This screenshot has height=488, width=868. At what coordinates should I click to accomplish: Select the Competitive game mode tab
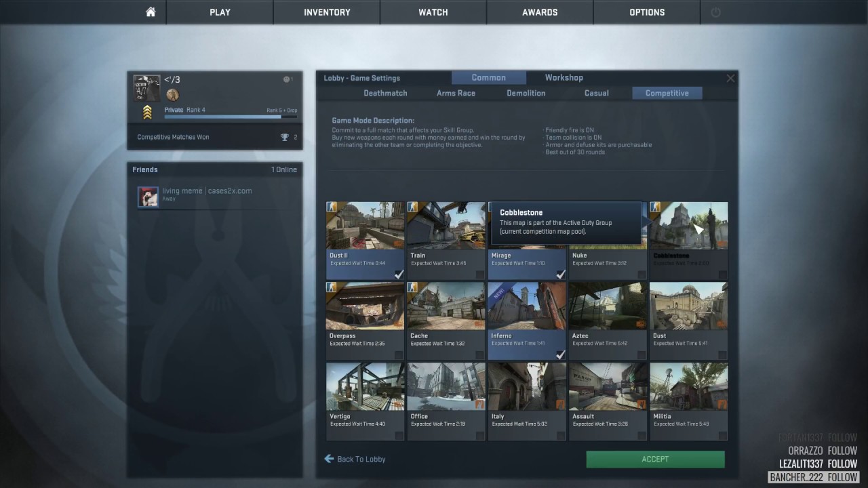coord(667,94)
